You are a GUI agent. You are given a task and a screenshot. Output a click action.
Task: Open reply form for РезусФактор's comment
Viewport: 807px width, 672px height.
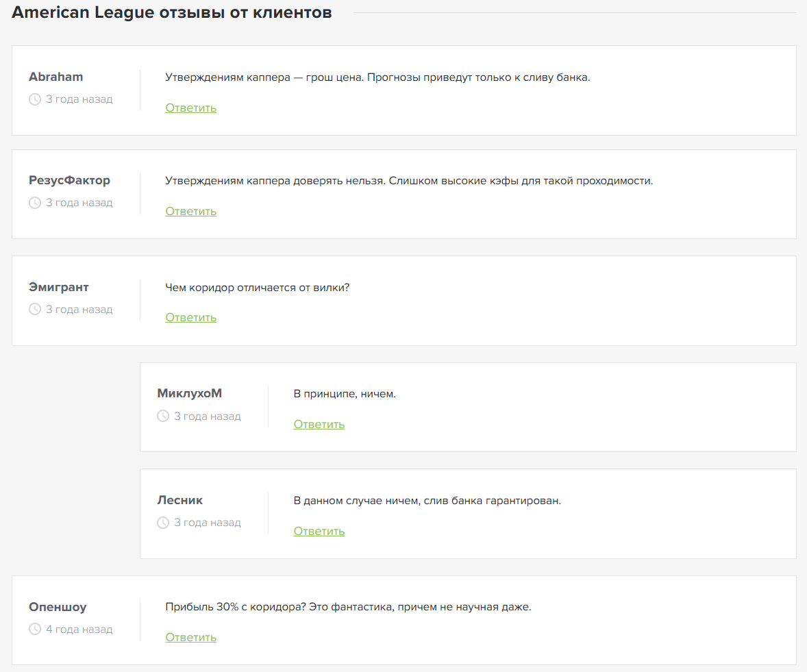190,211
